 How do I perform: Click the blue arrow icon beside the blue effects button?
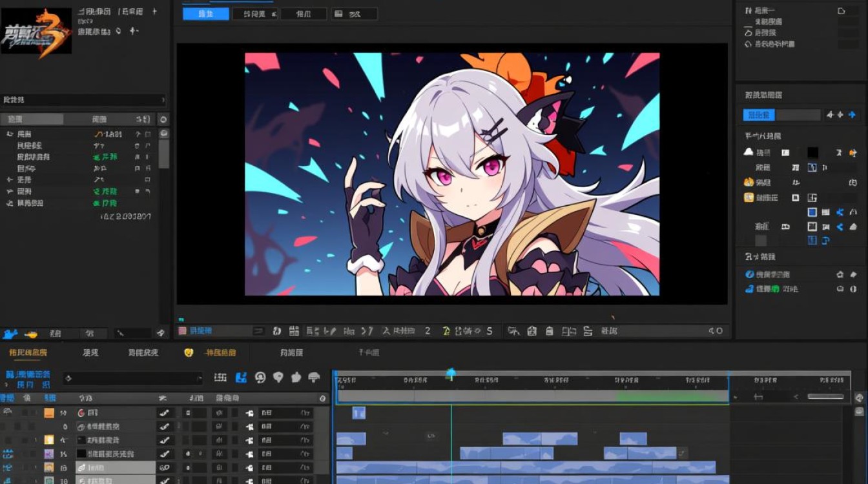(x=852, y=115)
